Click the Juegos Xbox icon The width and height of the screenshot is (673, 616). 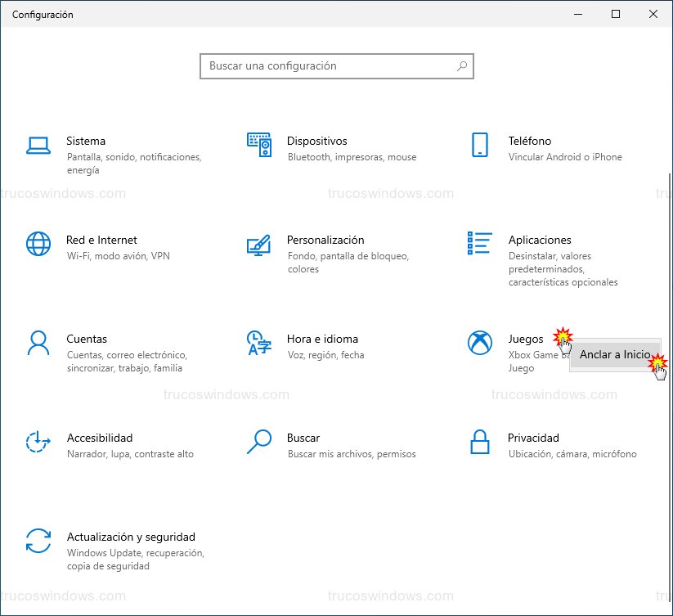tap(480, 343)
